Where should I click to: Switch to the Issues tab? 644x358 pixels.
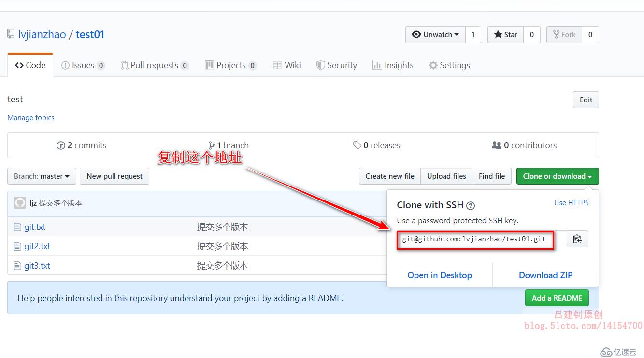click(x=83, y=65)
